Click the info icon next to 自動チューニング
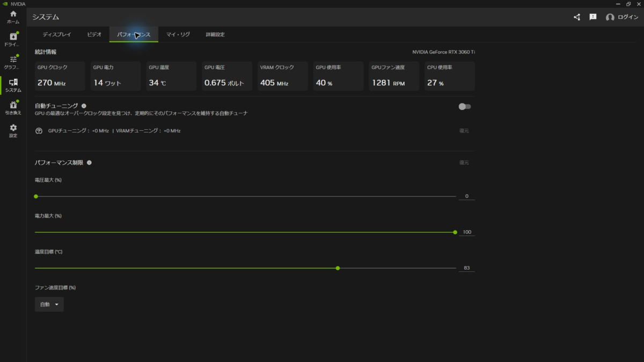Viewport: 644px width, 362px height. click(x=84, y=106)
